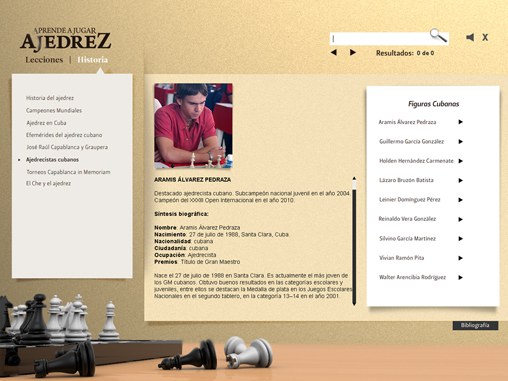Expand Lázaro Bruzón Batista entry arrow
This screenshot has height=381, width=508.
(x=460, y=180)
